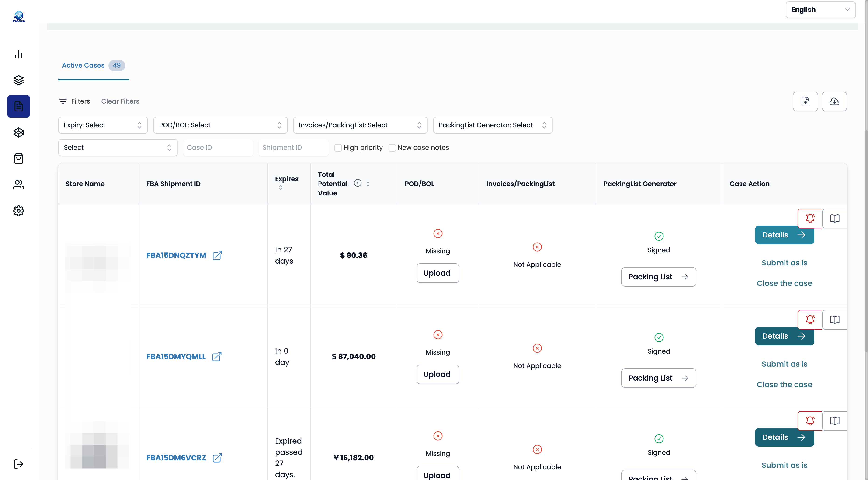Click Clear Filters

click(120, 101)
